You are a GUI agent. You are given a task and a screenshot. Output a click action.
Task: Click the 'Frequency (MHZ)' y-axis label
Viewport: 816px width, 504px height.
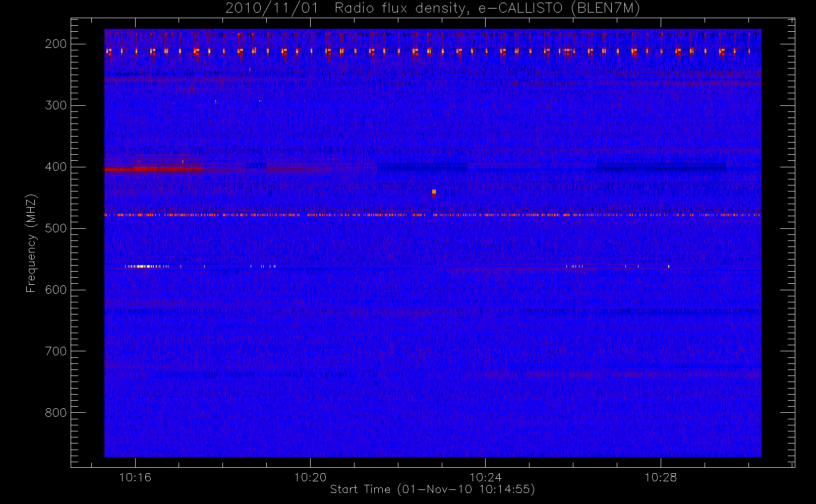point(31,243)
